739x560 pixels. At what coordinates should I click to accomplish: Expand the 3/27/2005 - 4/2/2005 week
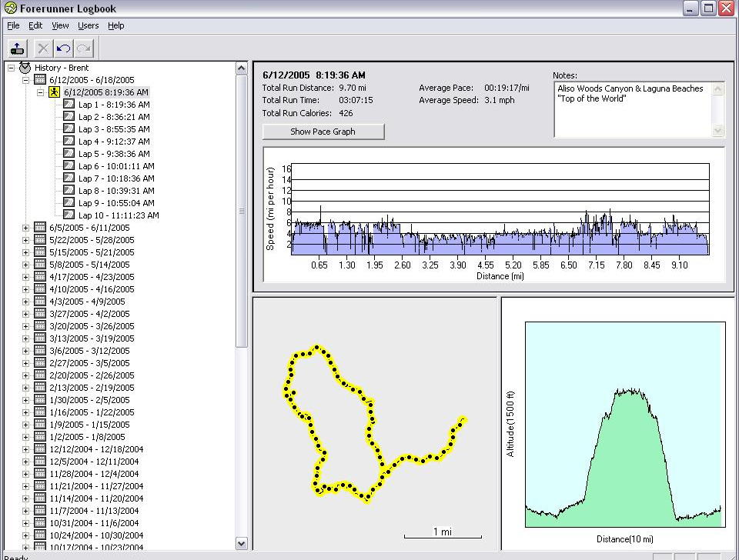[x=26, y=314]
